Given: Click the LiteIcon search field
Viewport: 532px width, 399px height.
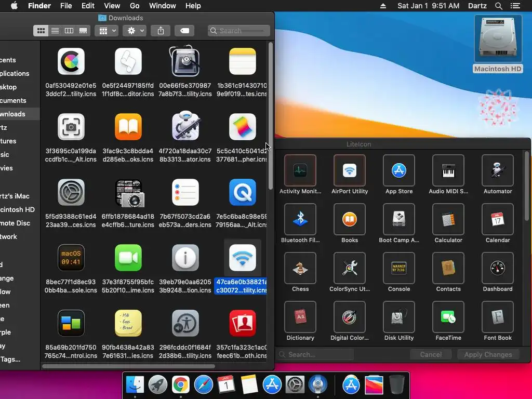Looking at the screenshot, I should coord(315,354).
